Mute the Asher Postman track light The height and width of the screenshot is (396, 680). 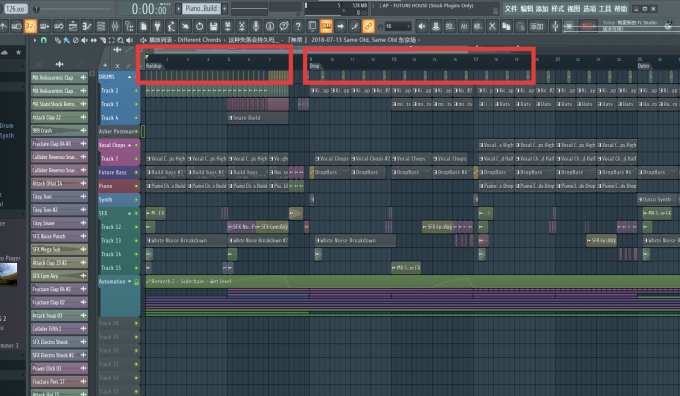(136, 131)
